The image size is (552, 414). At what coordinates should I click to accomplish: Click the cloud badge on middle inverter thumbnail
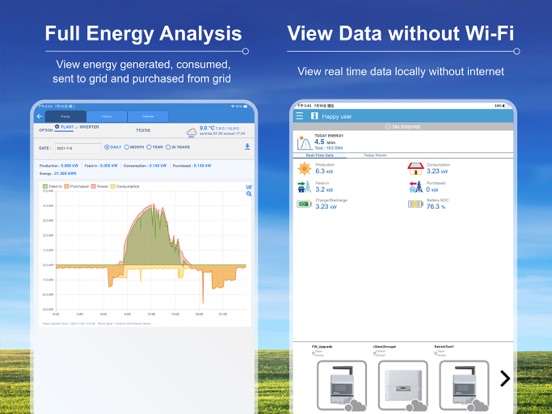(x=416, y=406)
